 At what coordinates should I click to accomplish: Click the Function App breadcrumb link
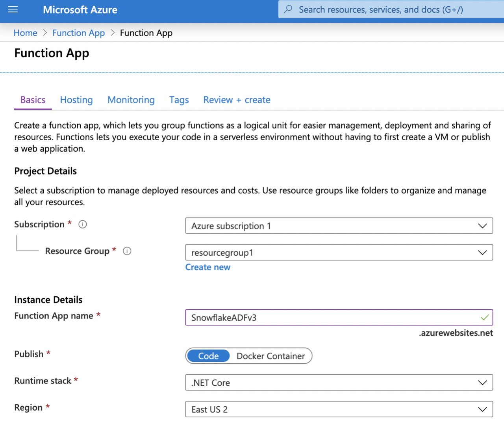click(x=79, y=33)
